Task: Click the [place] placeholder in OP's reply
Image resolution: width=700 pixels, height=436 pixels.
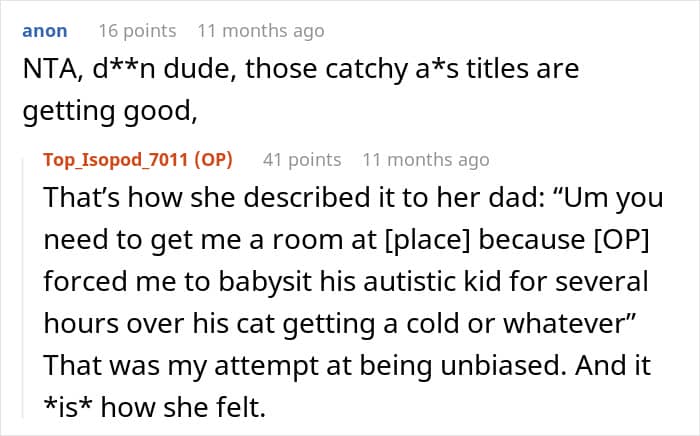Action: [427, 240]
